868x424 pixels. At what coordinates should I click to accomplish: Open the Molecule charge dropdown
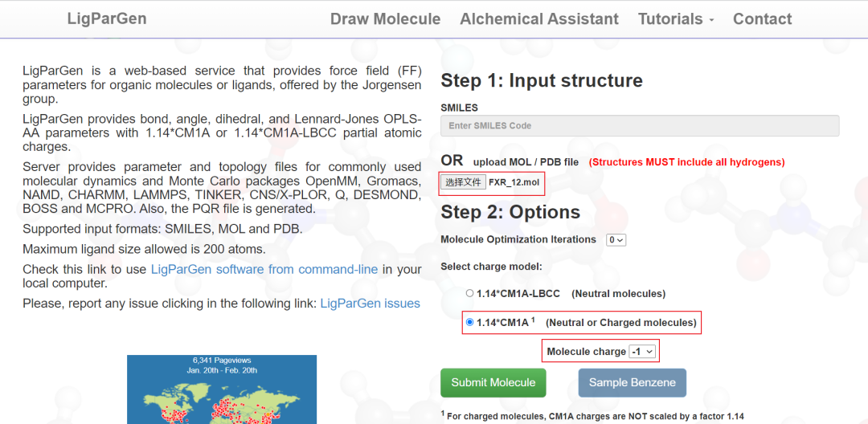point(643,352)
